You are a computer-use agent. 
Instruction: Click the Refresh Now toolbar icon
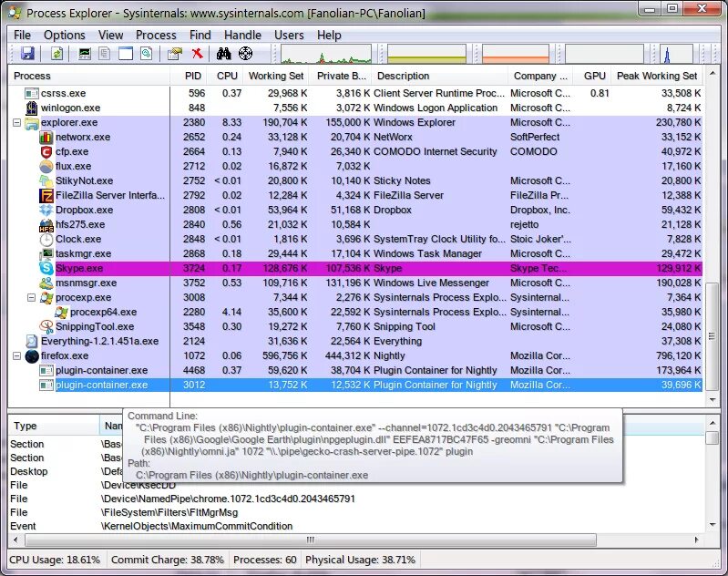coord(56,54)
